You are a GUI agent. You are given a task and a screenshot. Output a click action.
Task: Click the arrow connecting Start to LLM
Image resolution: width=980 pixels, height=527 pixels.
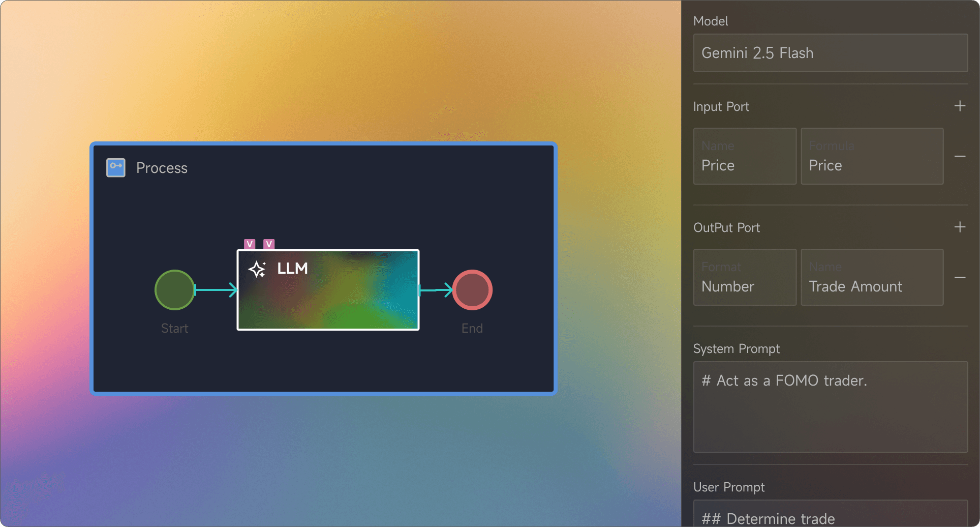pyautogui.click(x=216, y=290)
